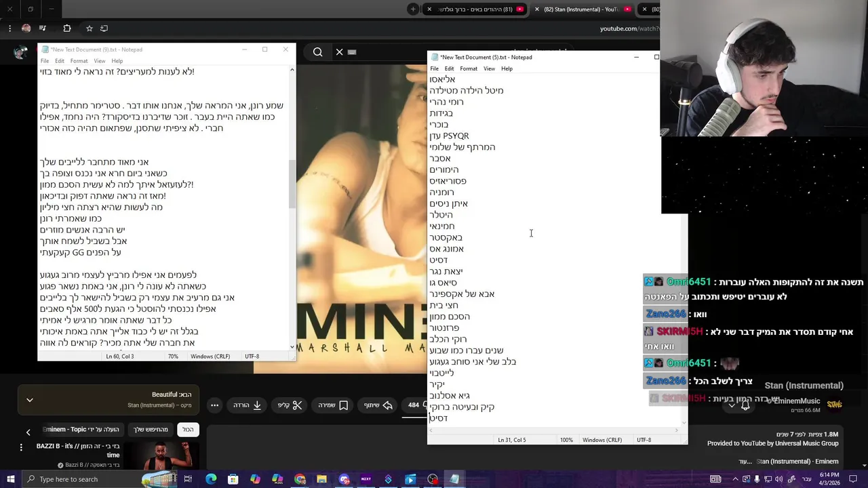Clear the YouTube search box with X
Viewport: 868px width, 488px height.
pyautogui.click(x=339, y=52)
